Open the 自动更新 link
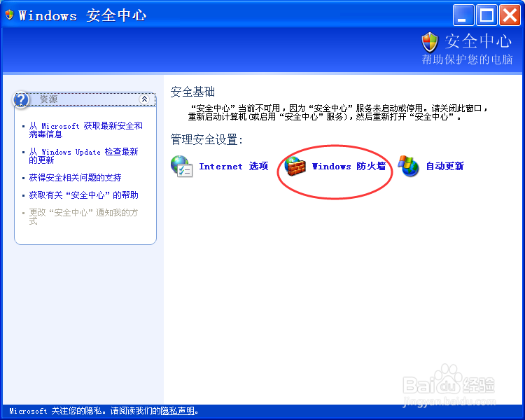The width and height of the screenshot is (525, 420). click(445, 166)
